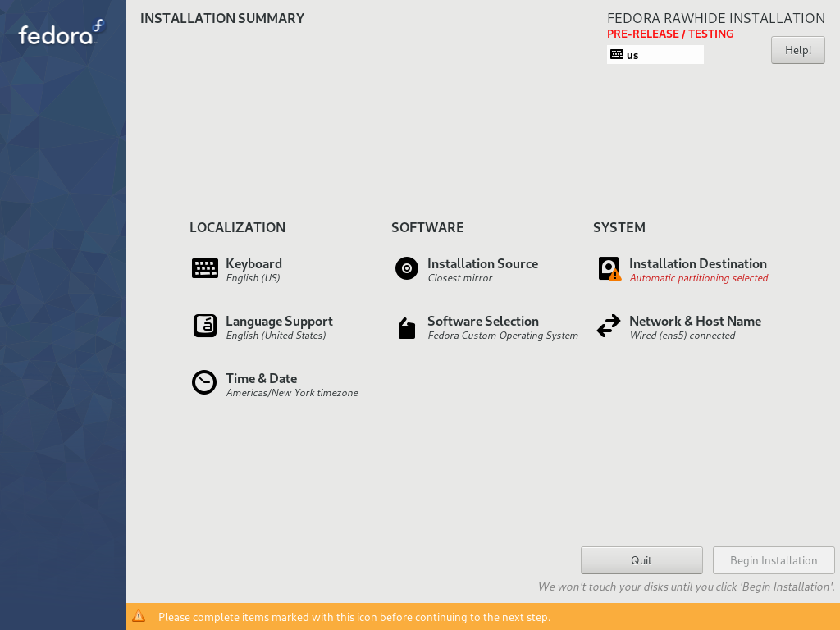Open Installation Source label
Viewport: 840px width, 630px height.
(482, 263)
